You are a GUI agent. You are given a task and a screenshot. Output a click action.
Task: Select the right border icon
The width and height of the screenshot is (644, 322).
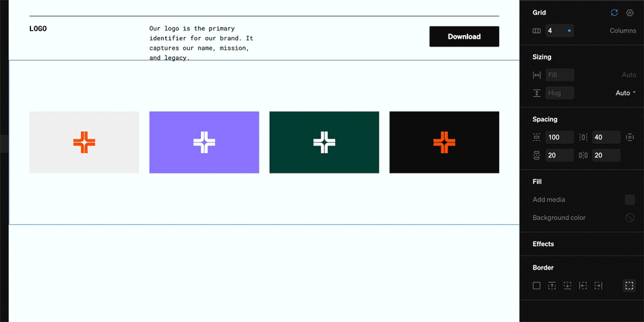point(599,286)
